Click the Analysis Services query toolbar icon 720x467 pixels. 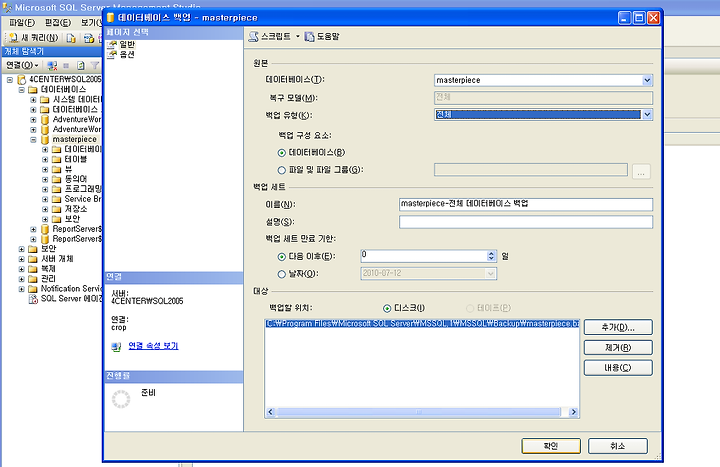[x=89, y=38]
